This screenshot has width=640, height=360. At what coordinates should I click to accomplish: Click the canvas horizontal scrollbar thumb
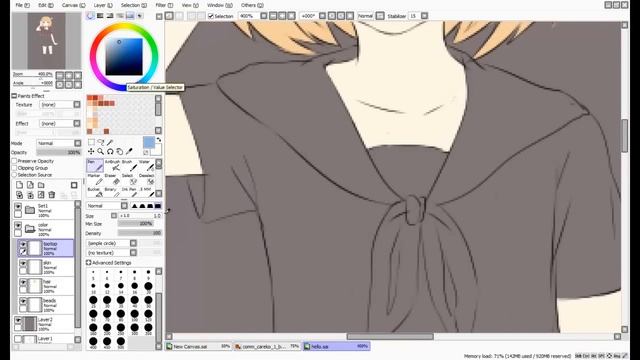tap(390, 336)
